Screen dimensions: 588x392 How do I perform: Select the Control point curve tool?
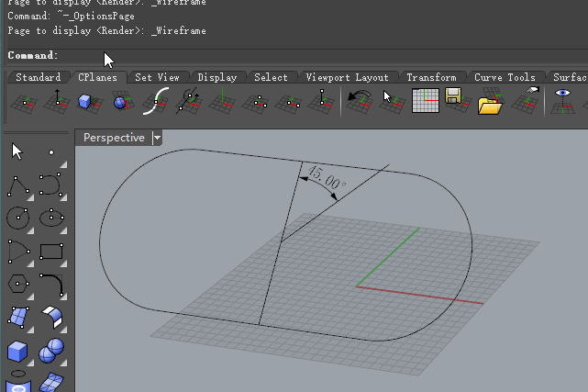pos(51,185)
